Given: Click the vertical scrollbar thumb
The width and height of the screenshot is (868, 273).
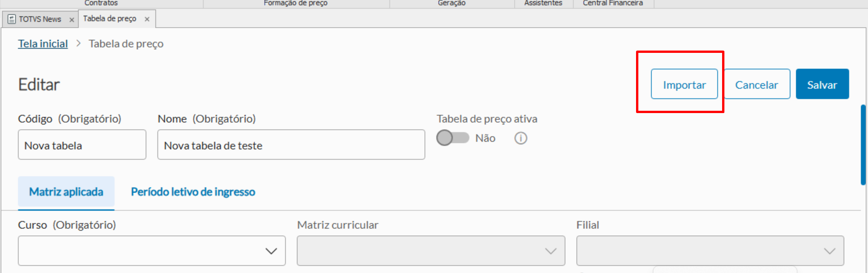Looking at the screenshot, I should 863,145.
